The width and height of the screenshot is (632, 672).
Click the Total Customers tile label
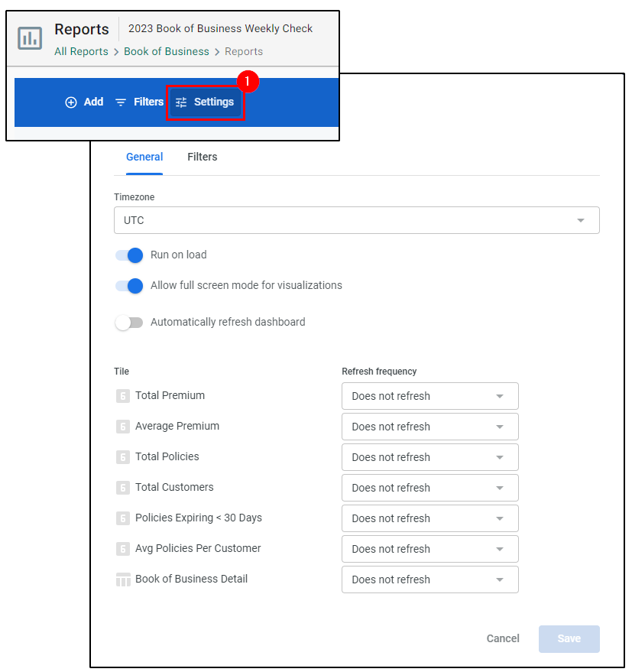[174, 487]
